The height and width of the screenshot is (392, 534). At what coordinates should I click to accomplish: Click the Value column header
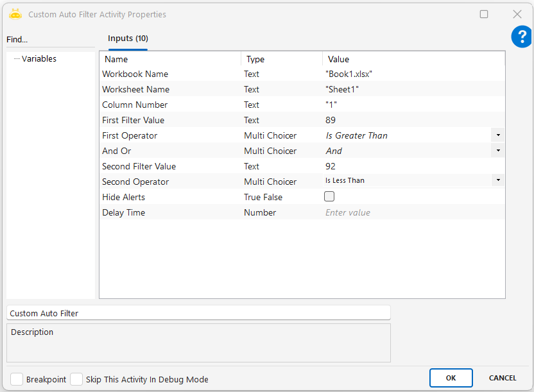pyautogui.click(x=339, y=59)
